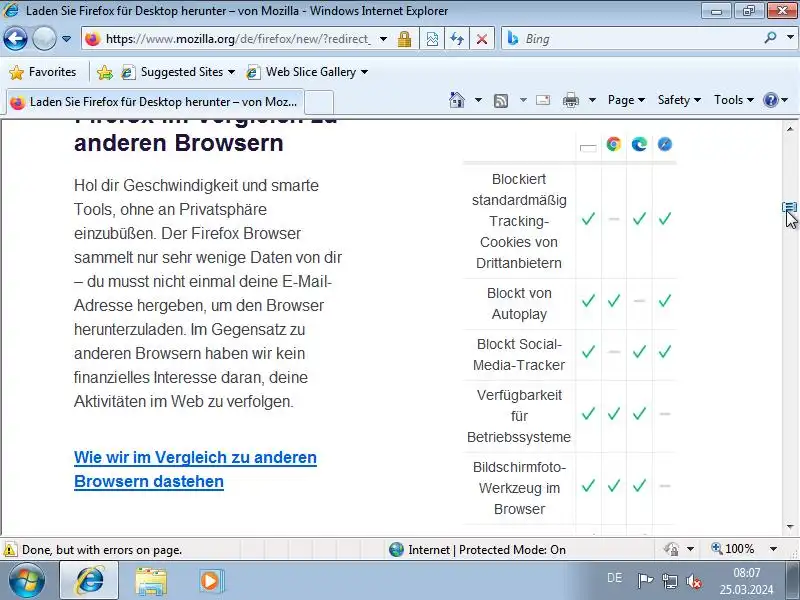Click the Forward navigation button
This screenshot has width=800, height=600.
[x=44, y=39]
